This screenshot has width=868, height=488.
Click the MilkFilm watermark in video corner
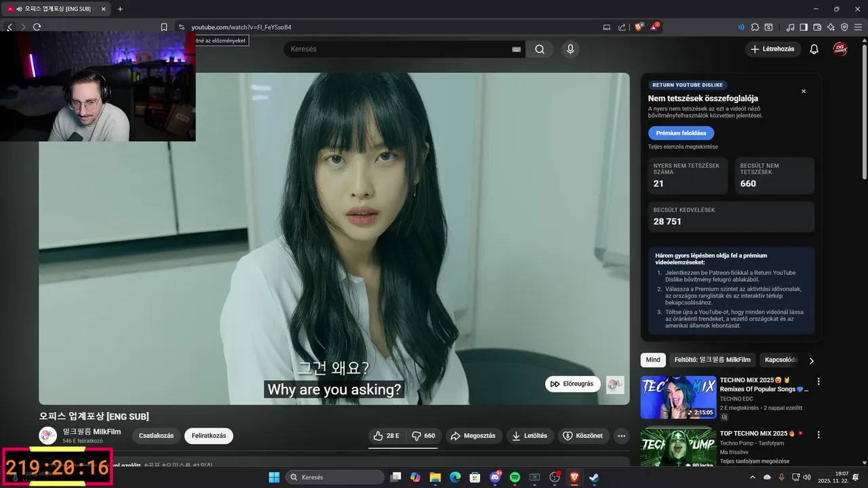pos(615,384)
